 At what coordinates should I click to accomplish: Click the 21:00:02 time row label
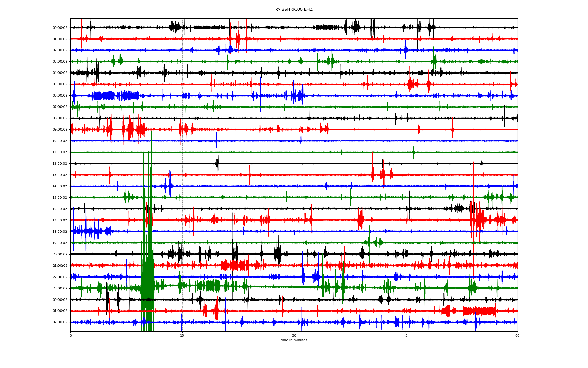tap(60, 266)
